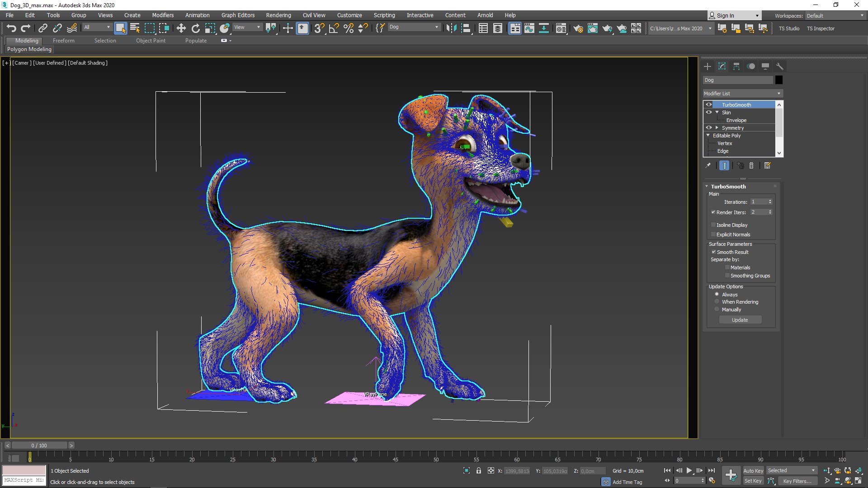Open the Hierarchy command panel tab
Image resolution: width=868 pixels, height=488 pixels.
tap(736, 66)
